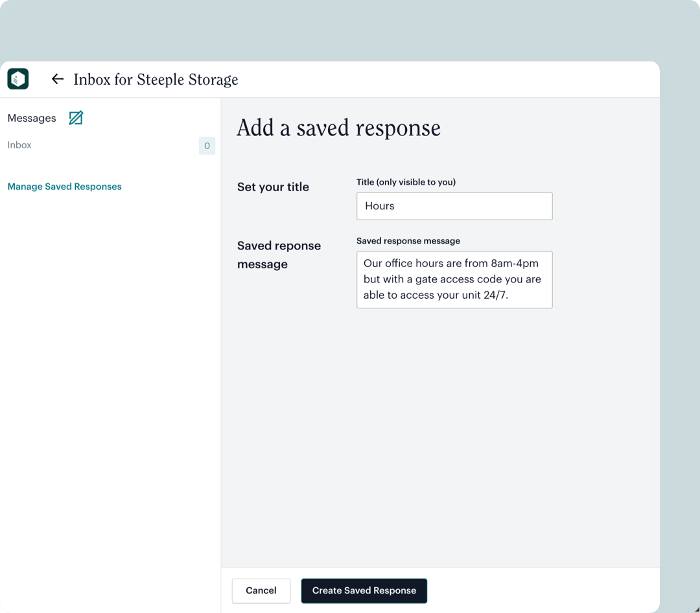The height and width of the screenshot is (613, 700).
Task: Click the 'Add a saved response' heading
Action: 338,128
